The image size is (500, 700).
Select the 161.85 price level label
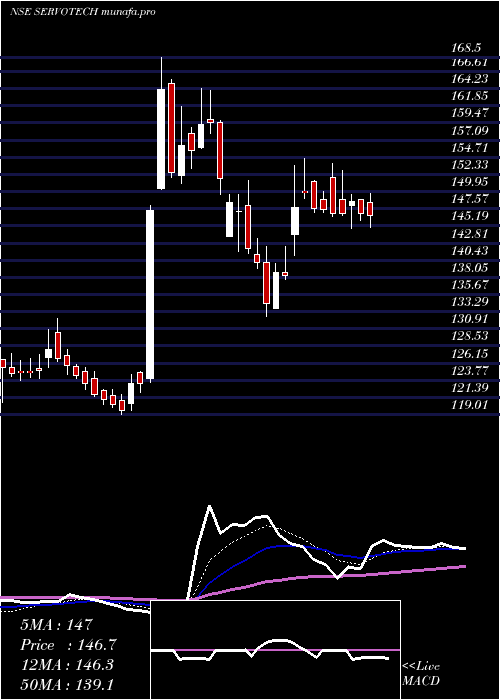470,96
